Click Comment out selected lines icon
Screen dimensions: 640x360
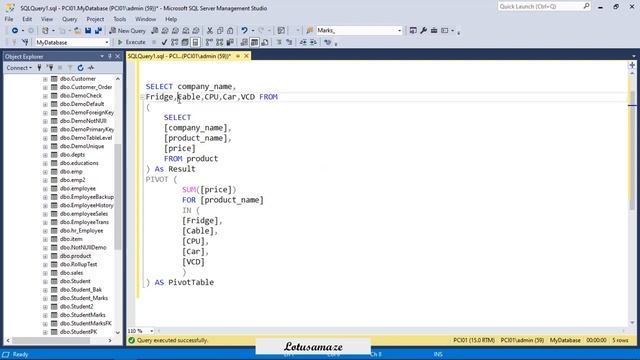[x=279, y=42]
